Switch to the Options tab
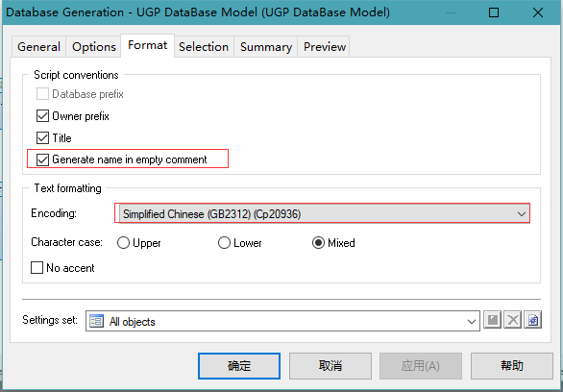Viewport: 563px width, 392px height. tap(94, 47)
